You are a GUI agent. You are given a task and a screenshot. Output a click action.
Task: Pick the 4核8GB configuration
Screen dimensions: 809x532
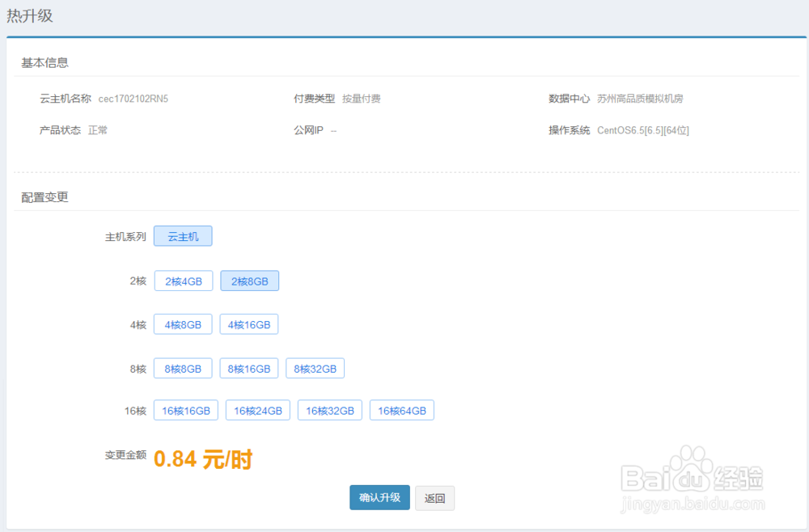point(183,324)
